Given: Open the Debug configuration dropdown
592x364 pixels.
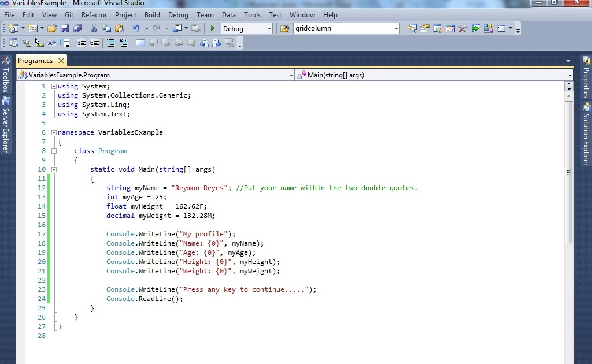Looking at the screenshot, I should (269, 28).
